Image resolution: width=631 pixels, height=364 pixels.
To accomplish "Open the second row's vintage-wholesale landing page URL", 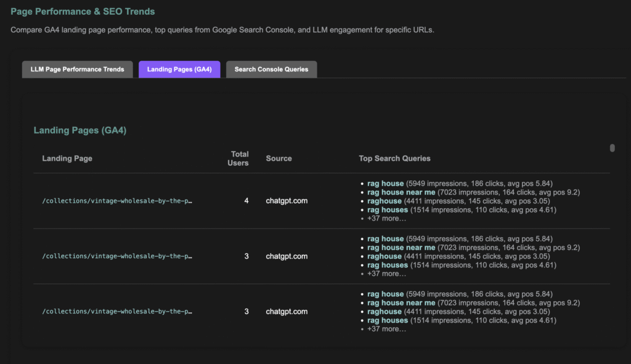I will pyautogui.click(x=117, y=256).
